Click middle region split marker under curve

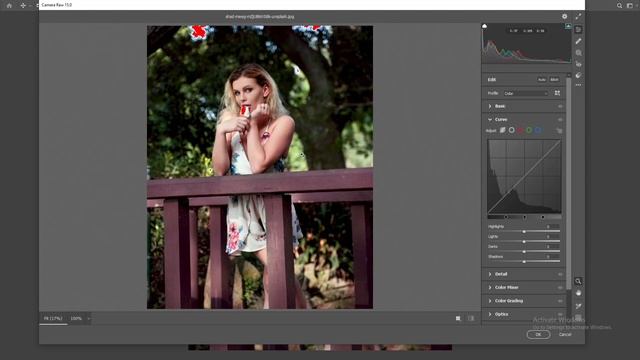[x=524, y=217]
